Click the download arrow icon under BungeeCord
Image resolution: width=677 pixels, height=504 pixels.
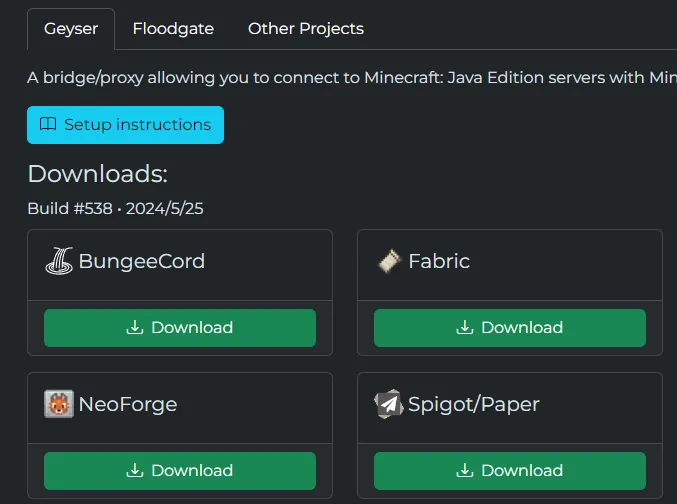click(x=135, y=328)
